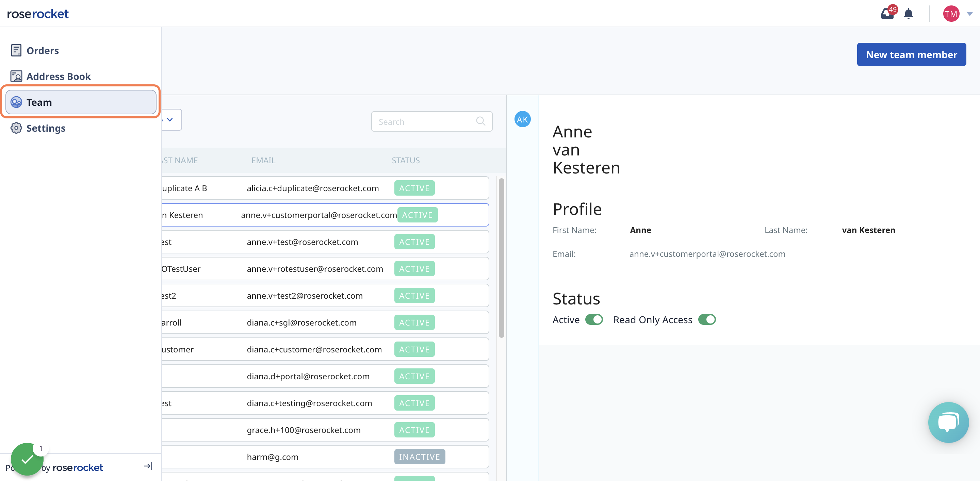The image size is (980, 481).
Task: Click First Name value Anne
Action: (x=640, y=230)
